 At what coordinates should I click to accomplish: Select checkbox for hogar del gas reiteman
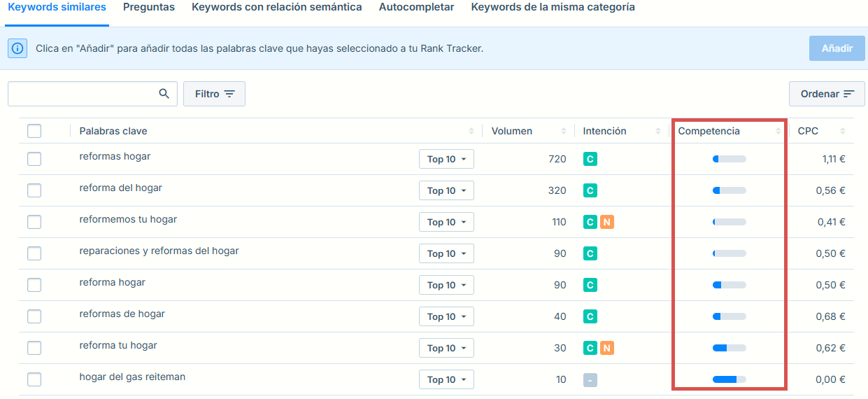coord(34,379)
